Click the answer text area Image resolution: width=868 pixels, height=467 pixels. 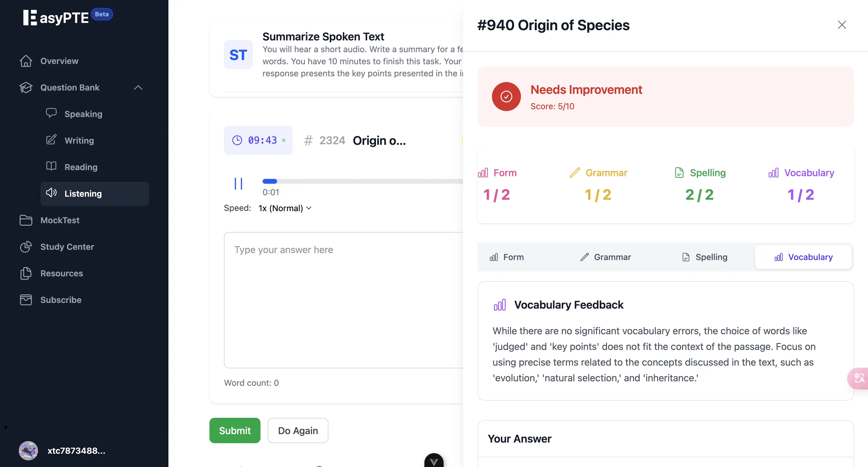tap(343, 300)
